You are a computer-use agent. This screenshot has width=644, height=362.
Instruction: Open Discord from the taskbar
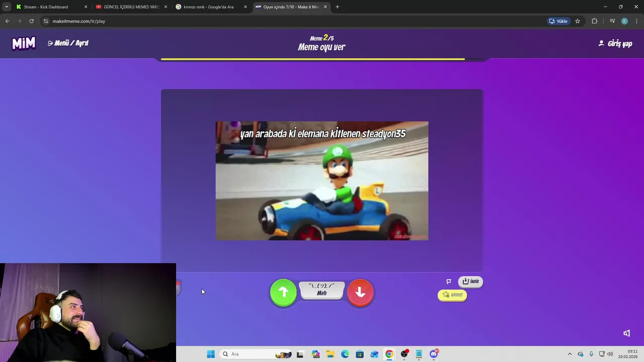(434, 354)
